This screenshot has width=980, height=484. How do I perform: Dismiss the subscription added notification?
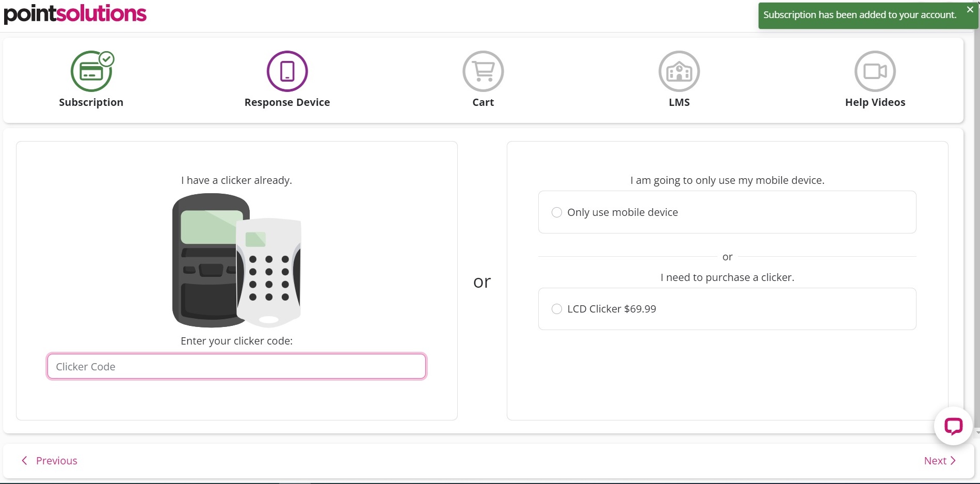[x=970, y=9]
